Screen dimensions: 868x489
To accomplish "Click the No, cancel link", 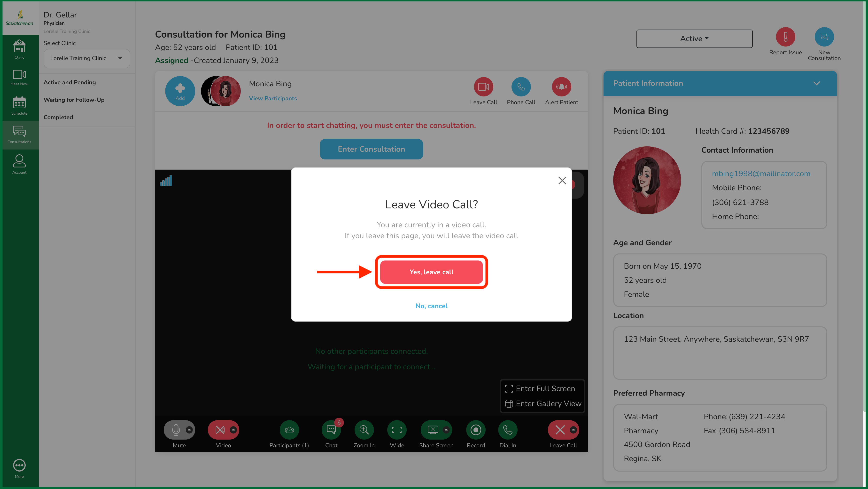I will click(x=431, y=306).
